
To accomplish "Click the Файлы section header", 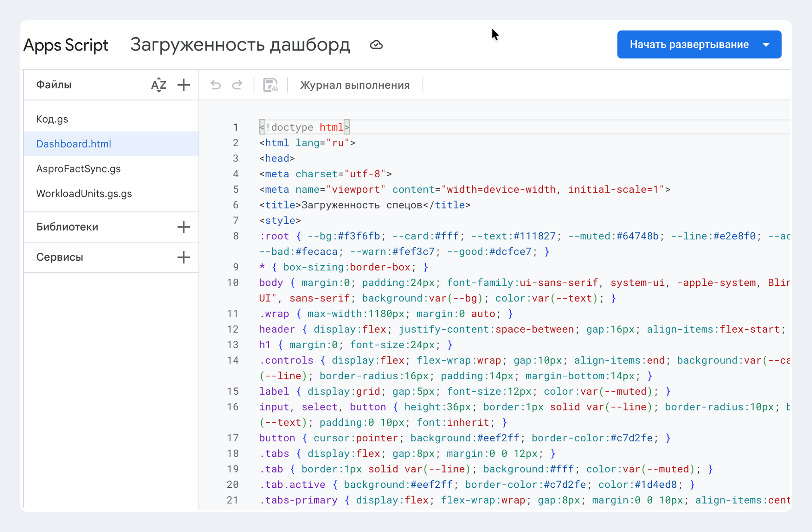I will pos(54,85).
